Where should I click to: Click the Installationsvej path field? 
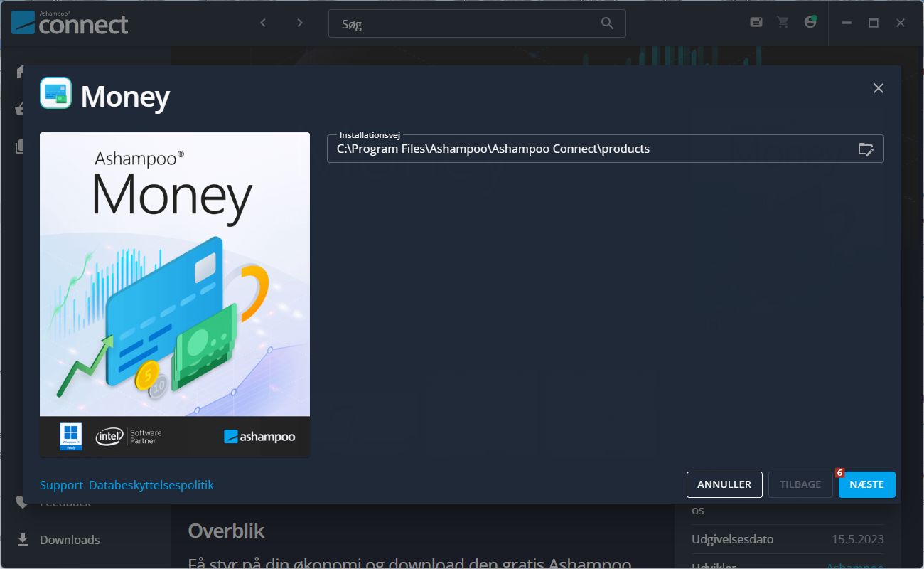(590, 149)
